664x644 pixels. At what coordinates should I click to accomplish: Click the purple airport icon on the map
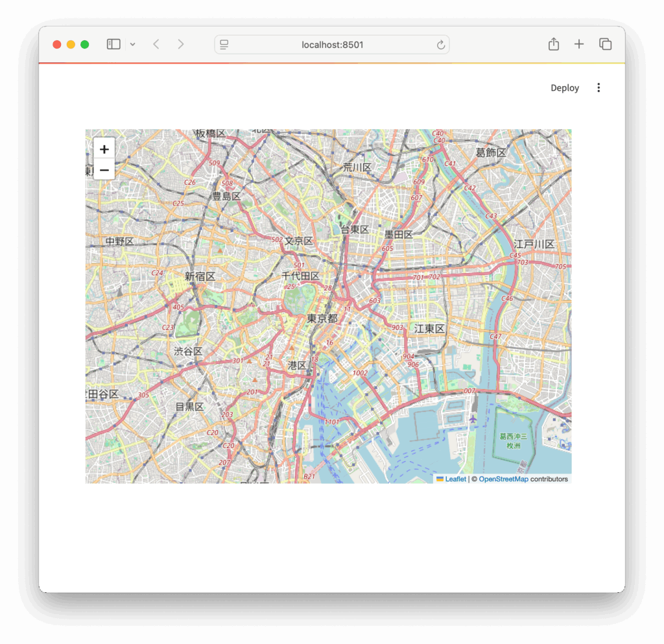pos(473,420)
